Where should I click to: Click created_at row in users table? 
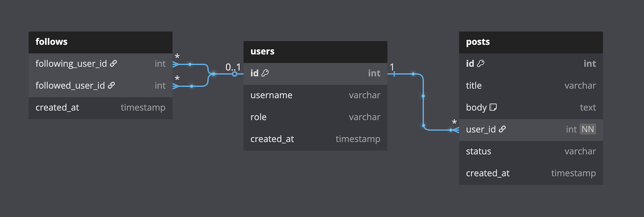(315, 139)
